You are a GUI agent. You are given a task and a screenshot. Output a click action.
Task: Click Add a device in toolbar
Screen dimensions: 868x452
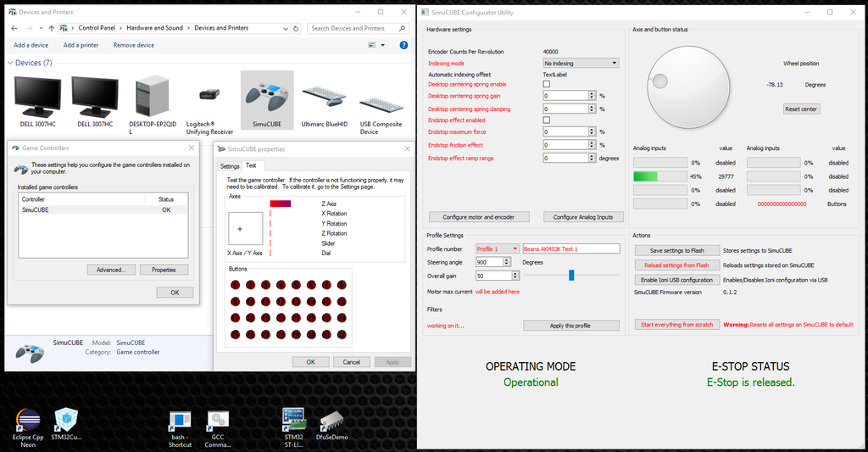(x=31, y=46)
